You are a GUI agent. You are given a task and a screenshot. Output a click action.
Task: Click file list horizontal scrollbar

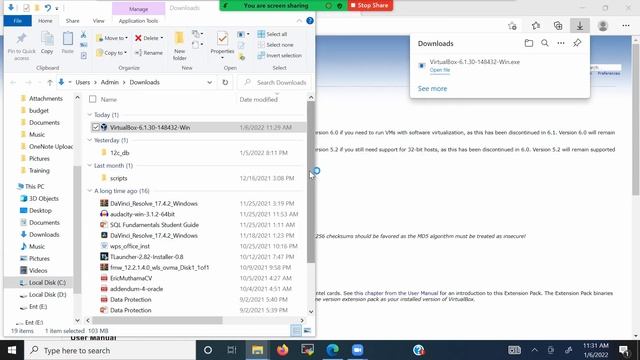(157, 320)
